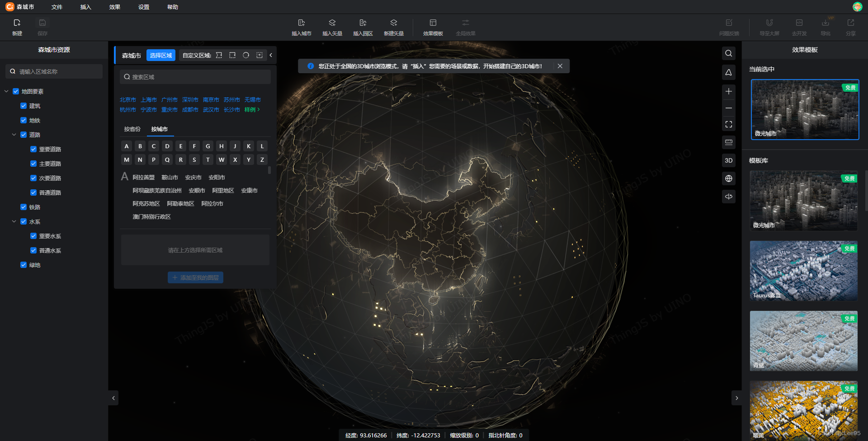The height and width of the screenshot is (441, 868).
Task: Click the 选择区域 button
Action: pos(161,55)
